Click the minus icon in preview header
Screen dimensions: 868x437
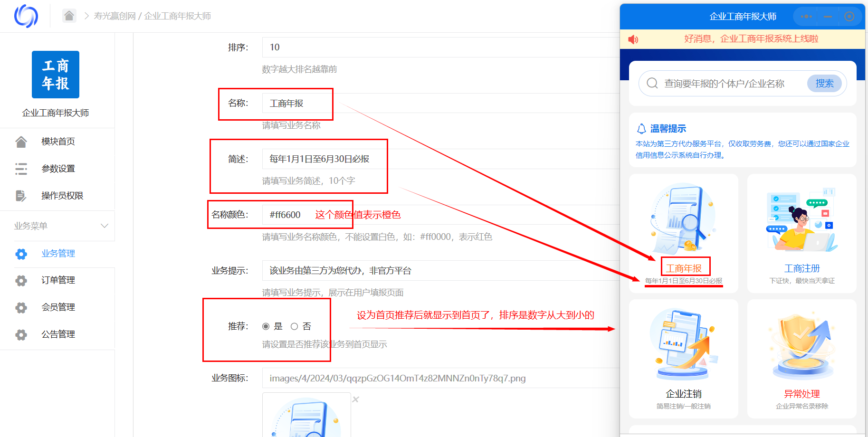(x=828, y=17)
